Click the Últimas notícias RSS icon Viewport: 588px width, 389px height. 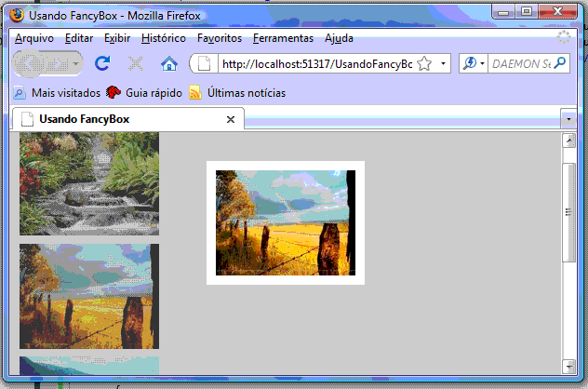tap(195, 93)
